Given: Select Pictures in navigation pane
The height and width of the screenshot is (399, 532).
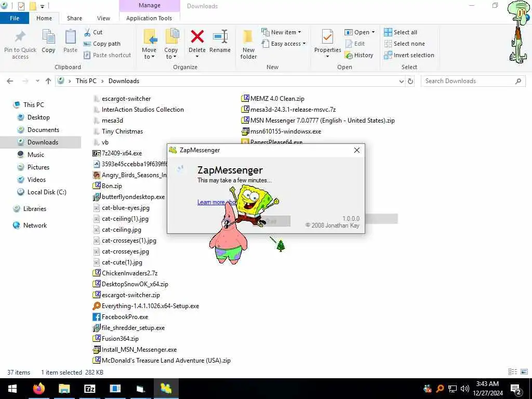Looking at the screenshot, I should point(38,167).
